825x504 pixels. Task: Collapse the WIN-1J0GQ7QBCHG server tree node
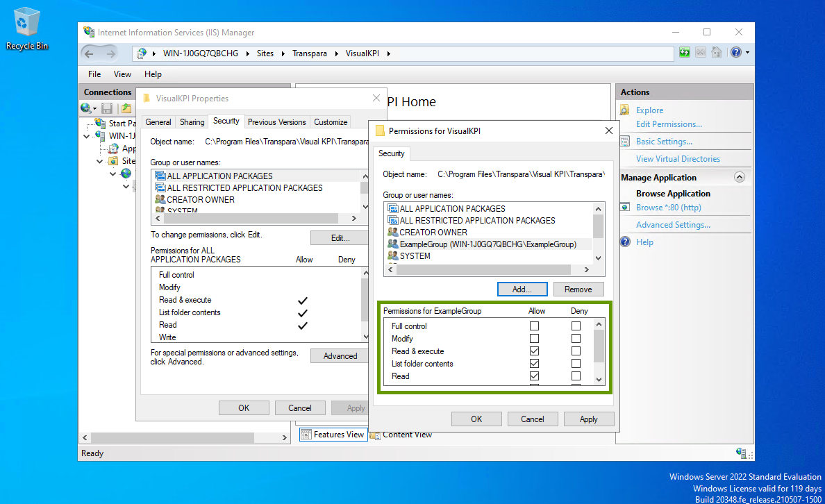coord(86,136)
